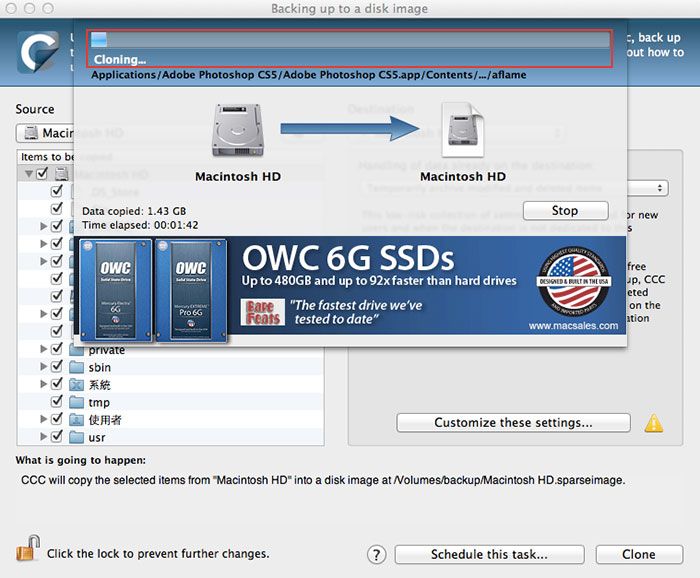Image resolution: width=700 pixels, height=578 pixels.
Task: Click the OWC 6G SSDs ad headline
Action: tap(348, 258)
